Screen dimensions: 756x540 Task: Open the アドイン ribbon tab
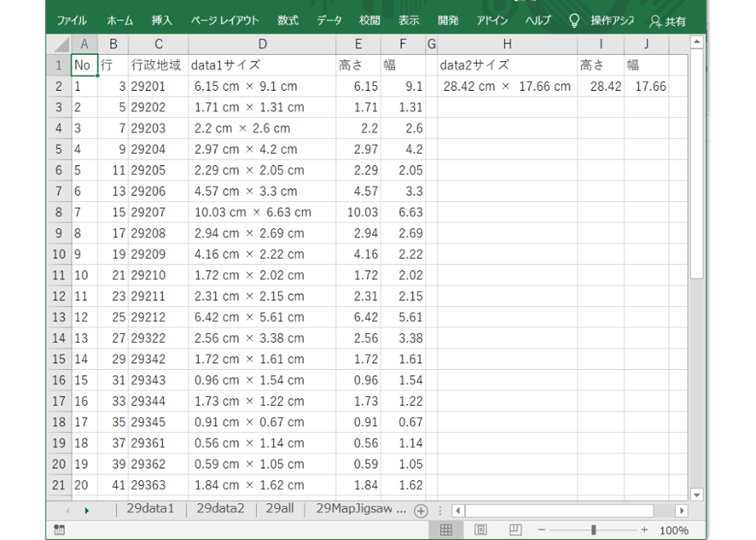point(493,20)
